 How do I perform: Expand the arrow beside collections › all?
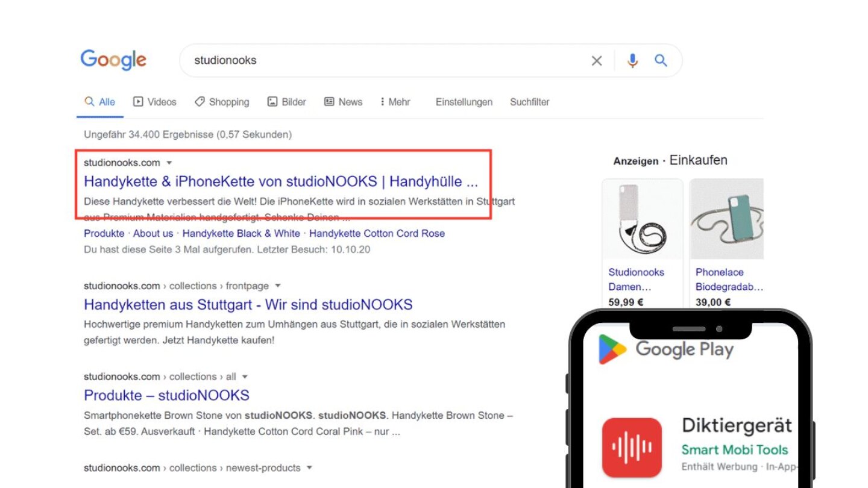[245, 377]
